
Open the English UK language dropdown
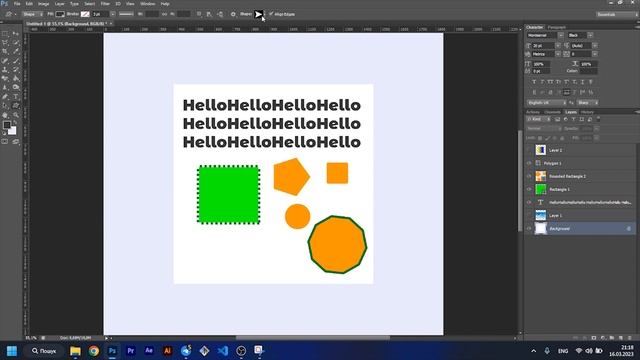tap(547, 103)
